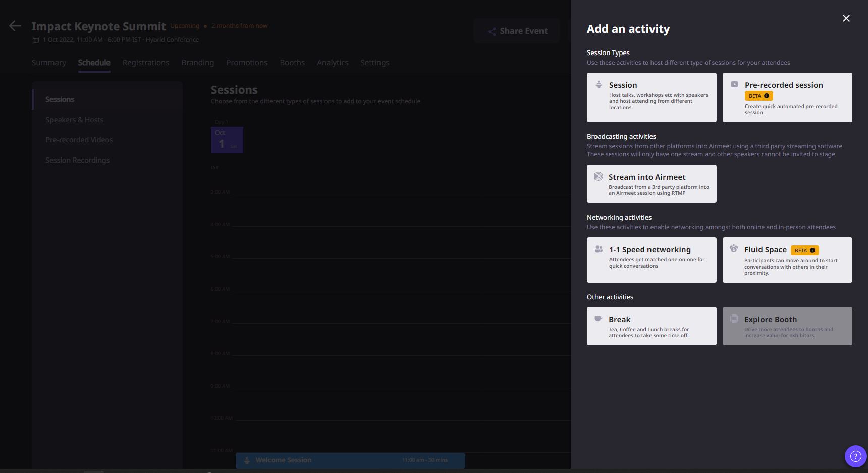Image resolution: width=868 pixels, height=473 pixels.
Task: Open the Settings tab
Action: tap(374, 63)
